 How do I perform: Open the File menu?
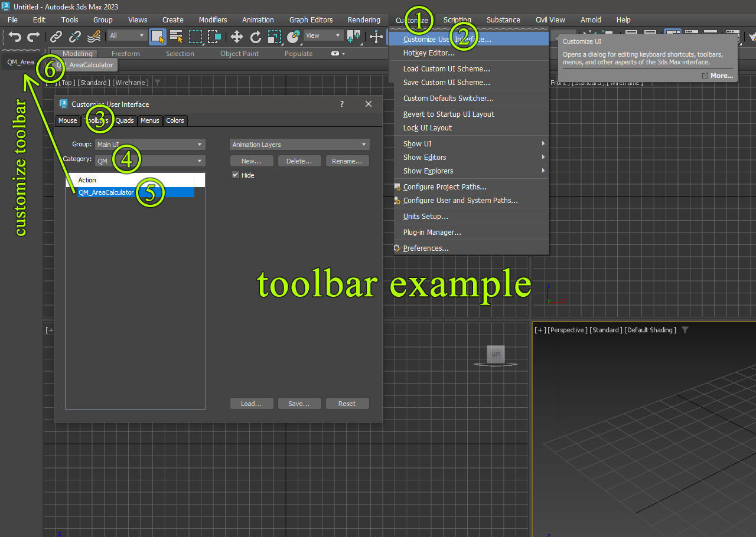click(12, 20)
